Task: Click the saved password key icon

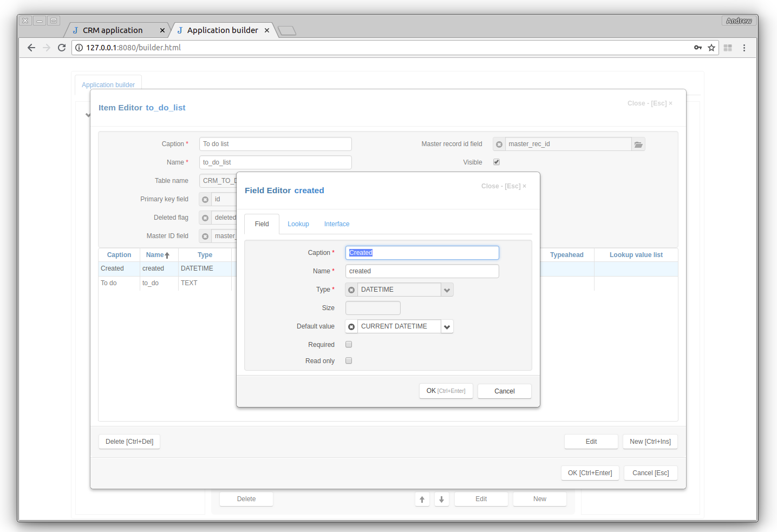Action: (x=698, y=48)
